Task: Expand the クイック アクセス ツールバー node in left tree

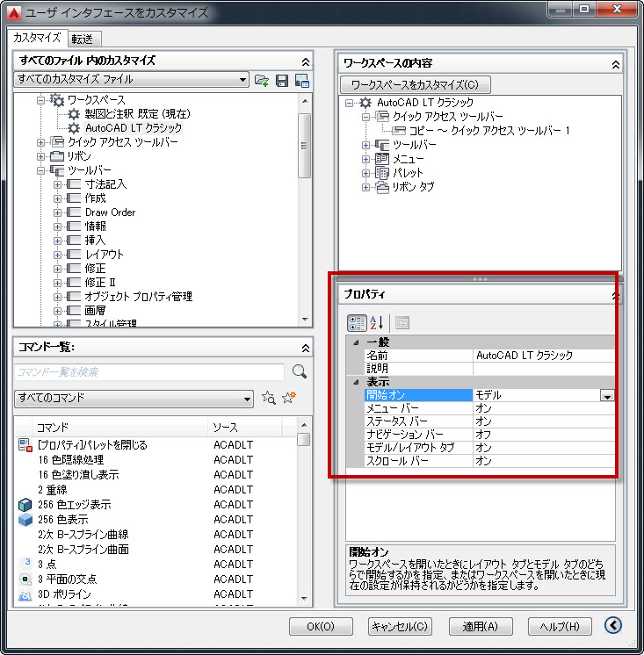Action: click(x=40, y=142)
